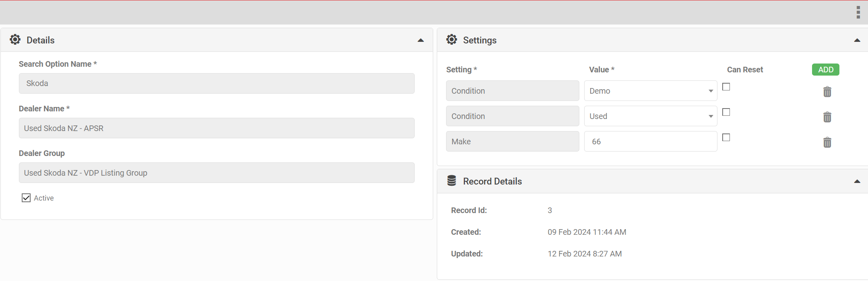Click the Search Option Name label

tap(58, 64)
